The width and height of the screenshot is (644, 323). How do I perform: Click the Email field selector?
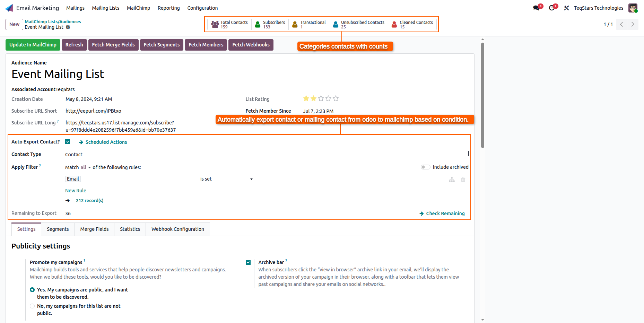[x=73, y=179]
